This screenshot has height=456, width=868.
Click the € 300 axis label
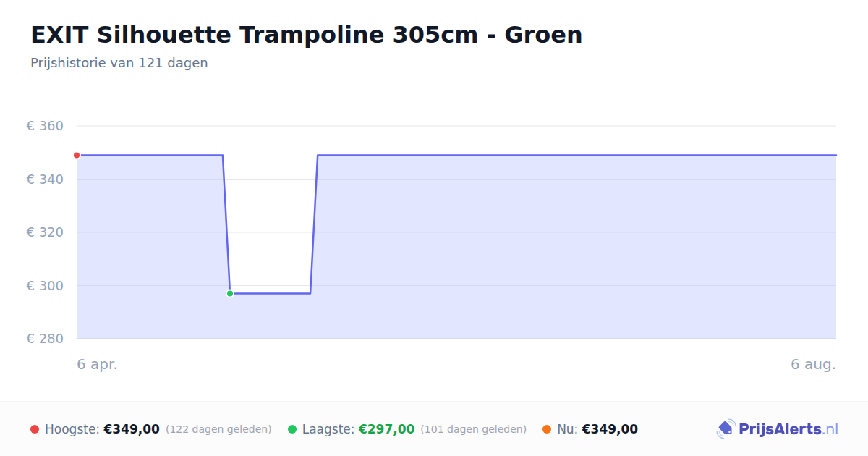coord(45,285)
